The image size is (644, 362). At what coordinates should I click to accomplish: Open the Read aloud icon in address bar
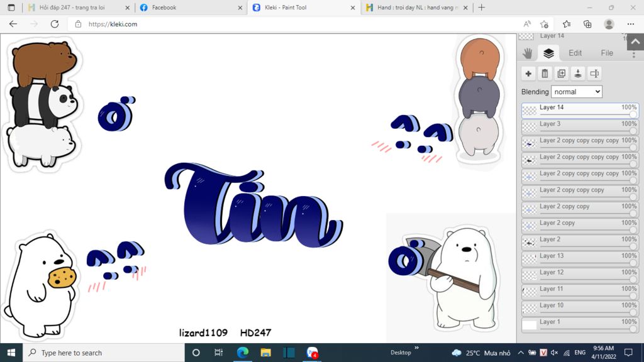tap(527, 25)
